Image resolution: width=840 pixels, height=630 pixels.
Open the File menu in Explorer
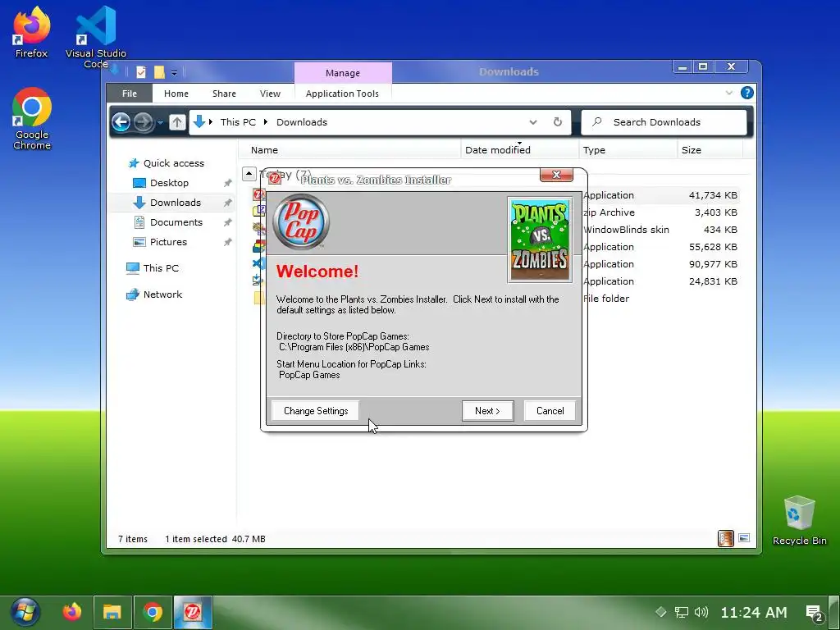(x=129, y=94)
